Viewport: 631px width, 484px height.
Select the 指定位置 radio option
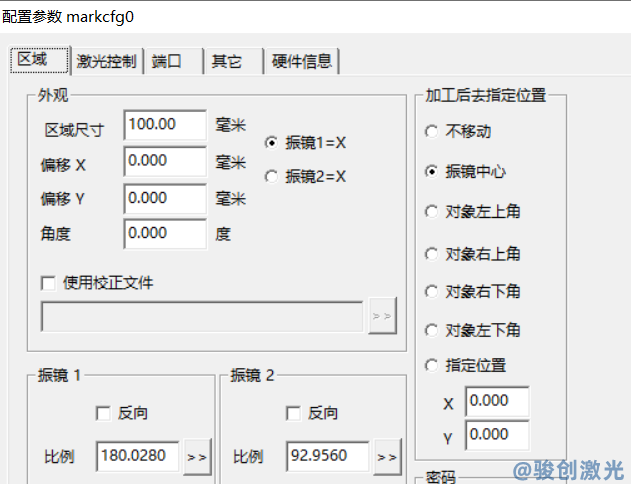tap(431, 365)
